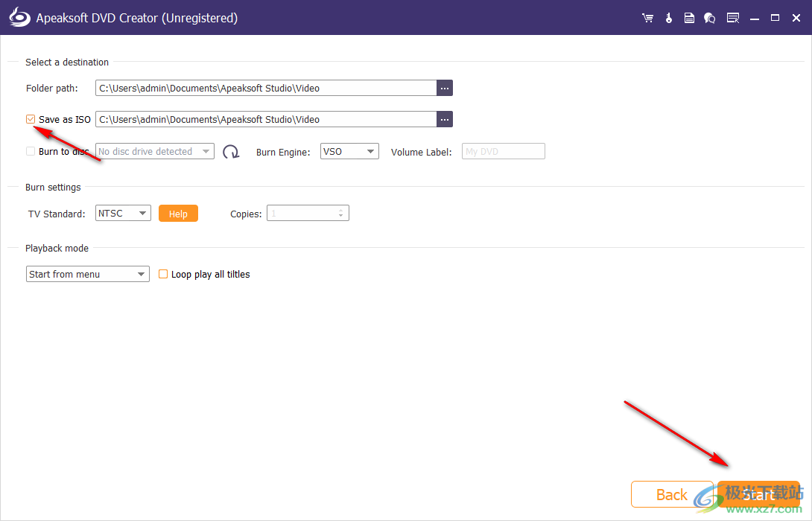Click the Folder path text field
This screenshot has height=521, width=812.
pyautogui.click(x=266, y=88)
